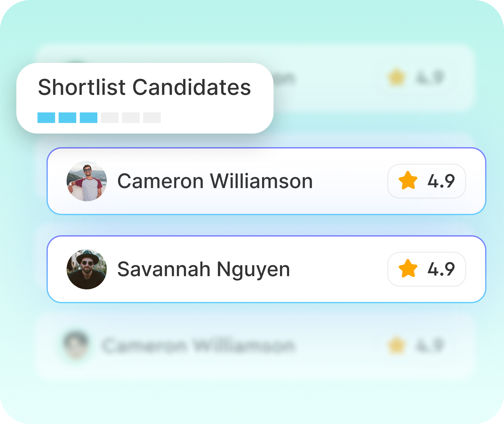Click the first grey progress segment
Viewport: 504px width, 424px height.
tap(110, 118)
